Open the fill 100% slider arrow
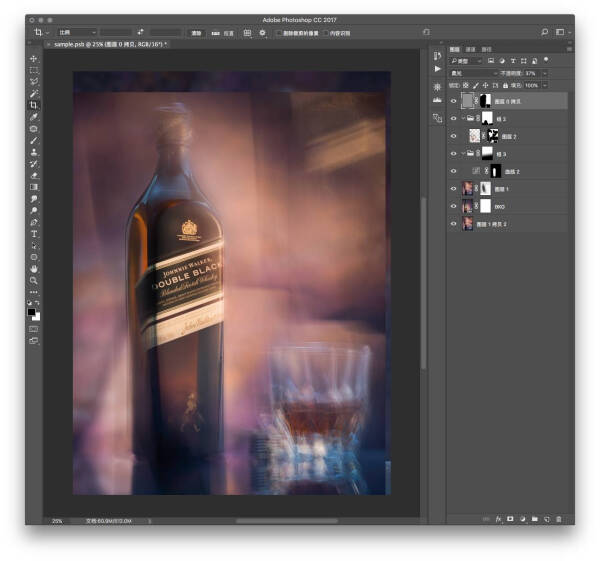The height and width of the screenshot is (561, 600). point(545,85)
